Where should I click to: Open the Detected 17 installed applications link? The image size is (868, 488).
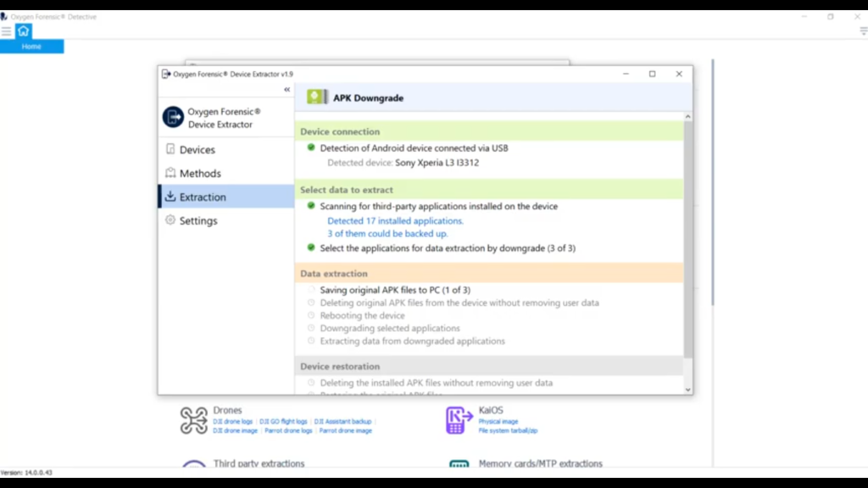click(395, 221)
